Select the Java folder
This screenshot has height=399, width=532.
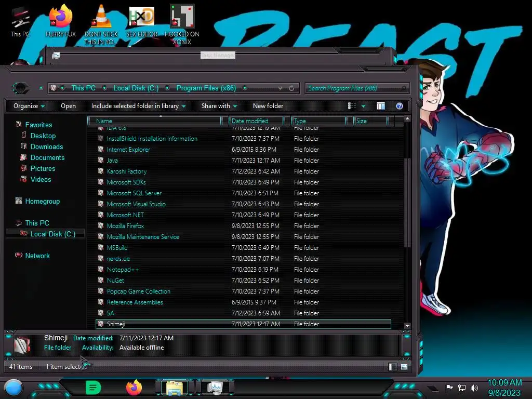coord(112,160)
